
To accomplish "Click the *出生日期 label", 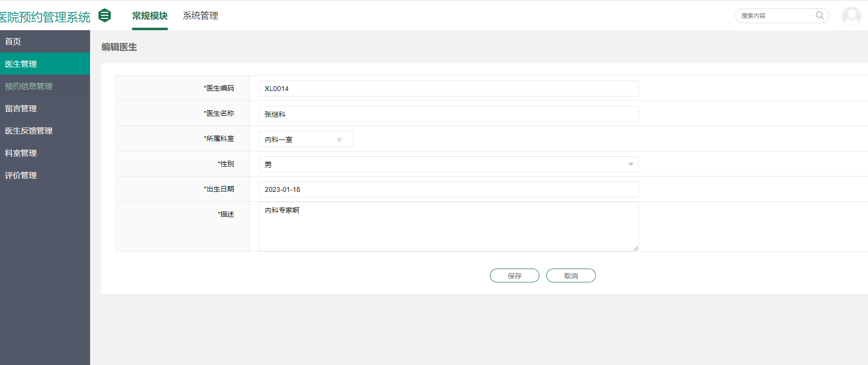I will pos(219,189).
